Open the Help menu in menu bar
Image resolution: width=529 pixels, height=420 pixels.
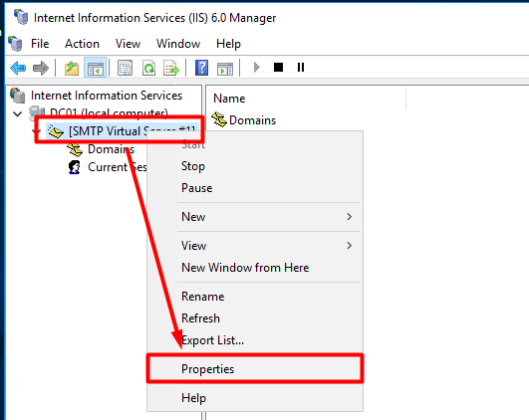coord(228,44)
